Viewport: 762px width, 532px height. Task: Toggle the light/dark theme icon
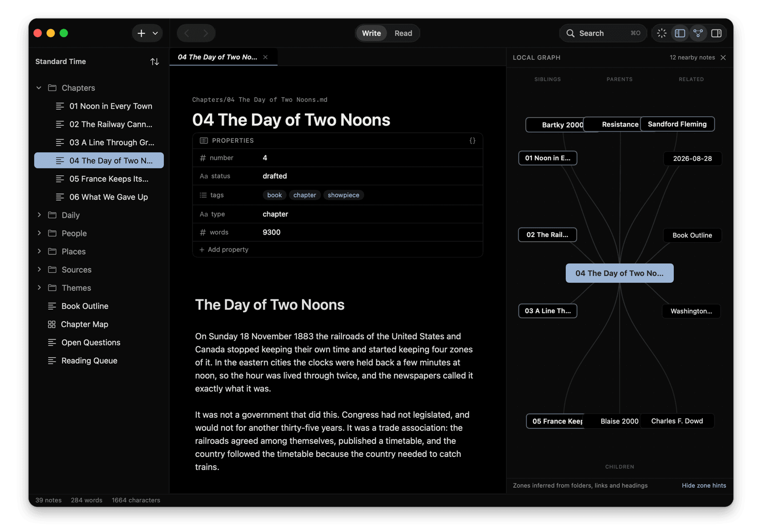click(662, 33)
